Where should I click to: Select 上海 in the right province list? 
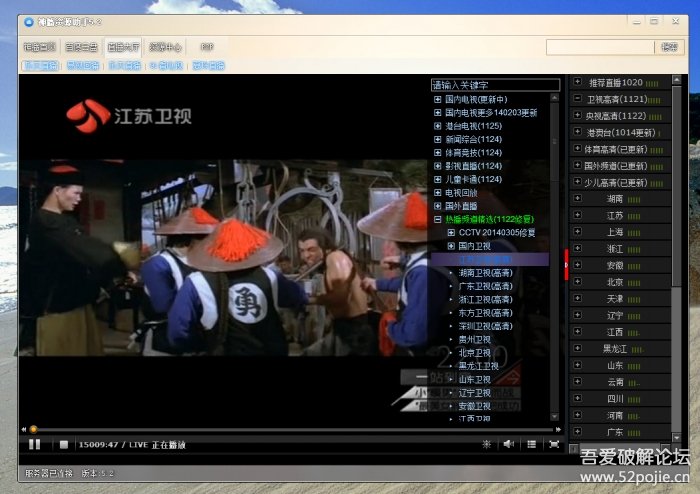(620, 232)
